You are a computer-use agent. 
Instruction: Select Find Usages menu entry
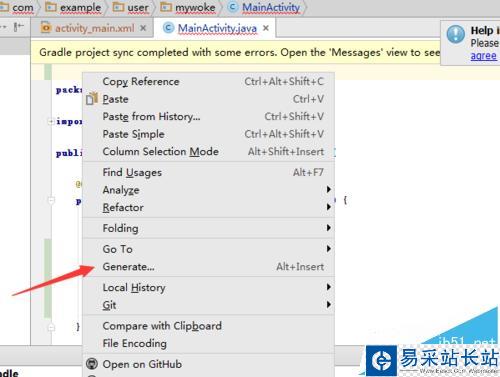click(x=208, y=172)
